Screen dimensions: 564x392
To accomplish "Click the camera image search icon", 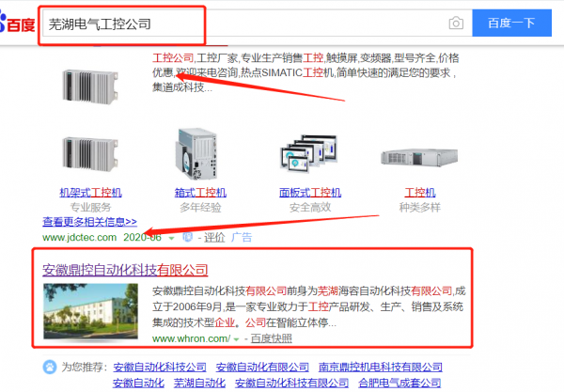I will tap(456, 24).
